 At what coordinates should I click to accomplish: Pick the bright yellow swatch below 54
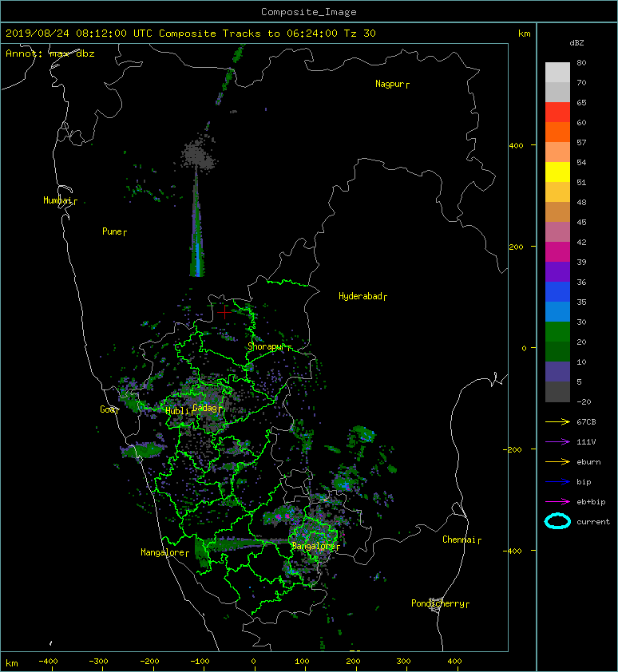[x=557, y=172]
